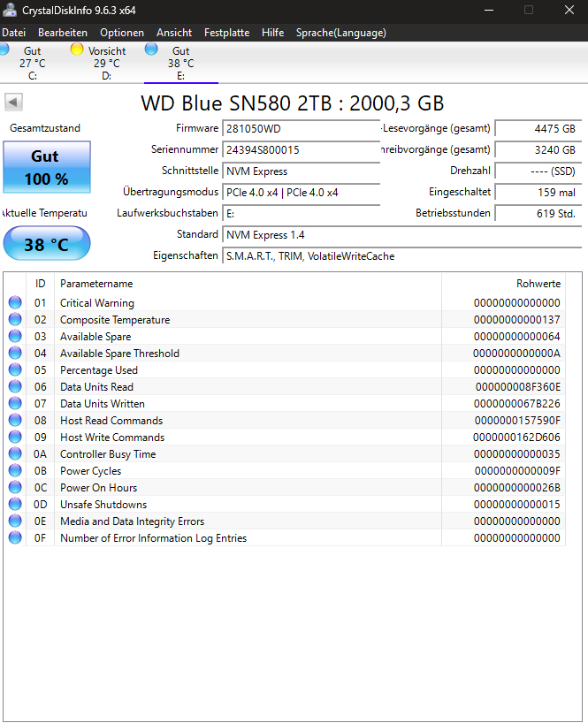Click the ID column header
Screen dimensions: 588x723
pos(40,283)
